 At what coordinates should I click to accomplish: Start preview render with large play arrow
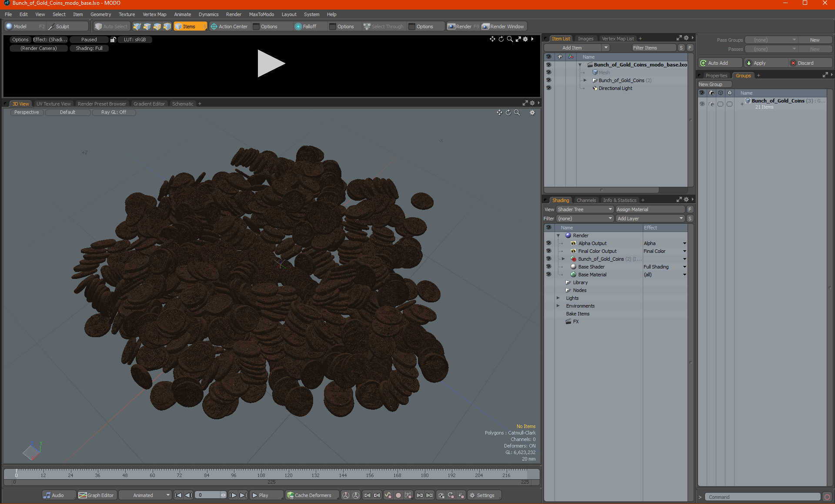click(x=271, y=63)
